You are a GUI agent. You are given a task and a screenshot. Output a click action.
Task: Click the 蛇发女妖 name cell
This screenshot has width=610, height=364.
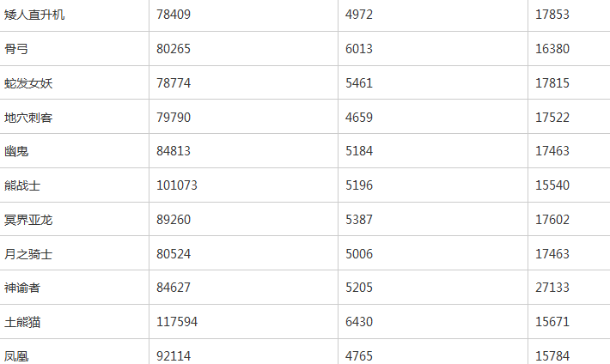point(28,83)
